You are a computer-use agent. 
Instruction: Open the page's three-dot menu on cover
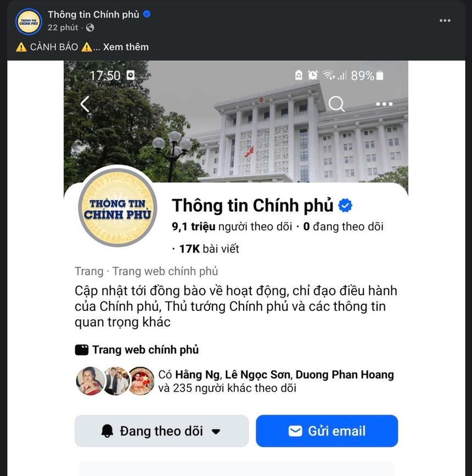point(384,104)
